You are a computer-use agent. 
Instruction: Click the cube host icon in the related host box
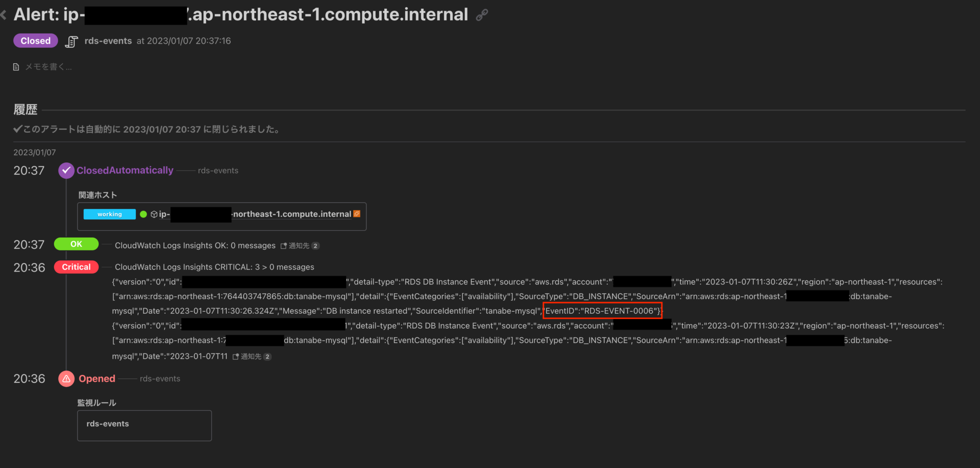tap(154, 215)
